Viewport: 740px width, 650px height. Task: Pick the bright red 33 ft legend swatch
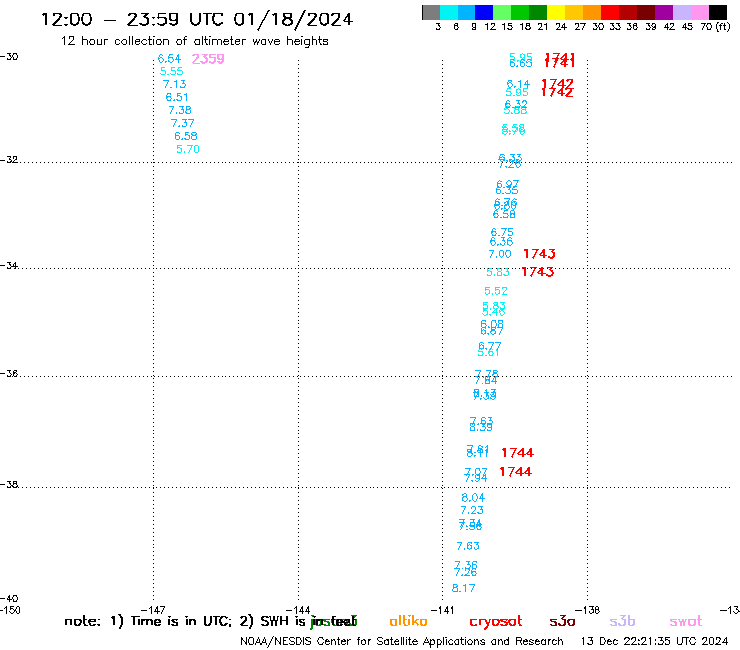pos(610,12)
